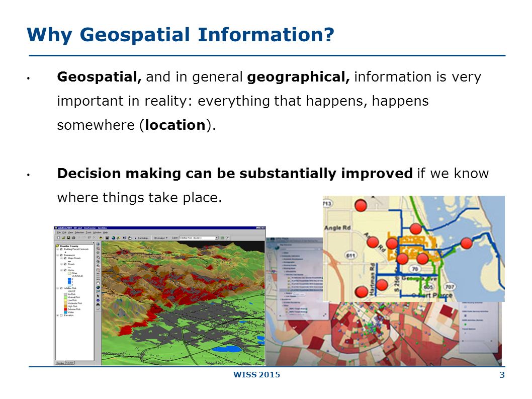Click the 'Hartman Rd' map label

(372, 278)
